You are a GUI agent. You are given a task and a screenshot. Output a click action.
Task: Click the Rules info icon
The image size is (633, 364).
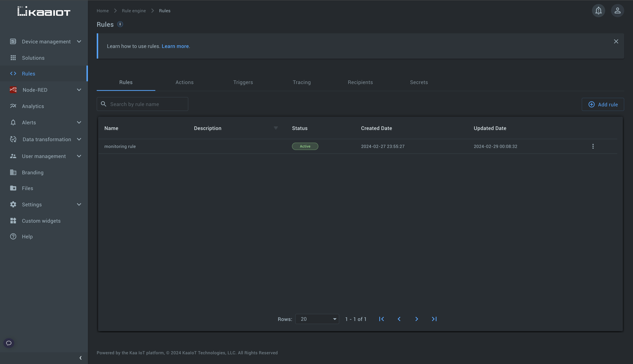(x=120, y=24)
